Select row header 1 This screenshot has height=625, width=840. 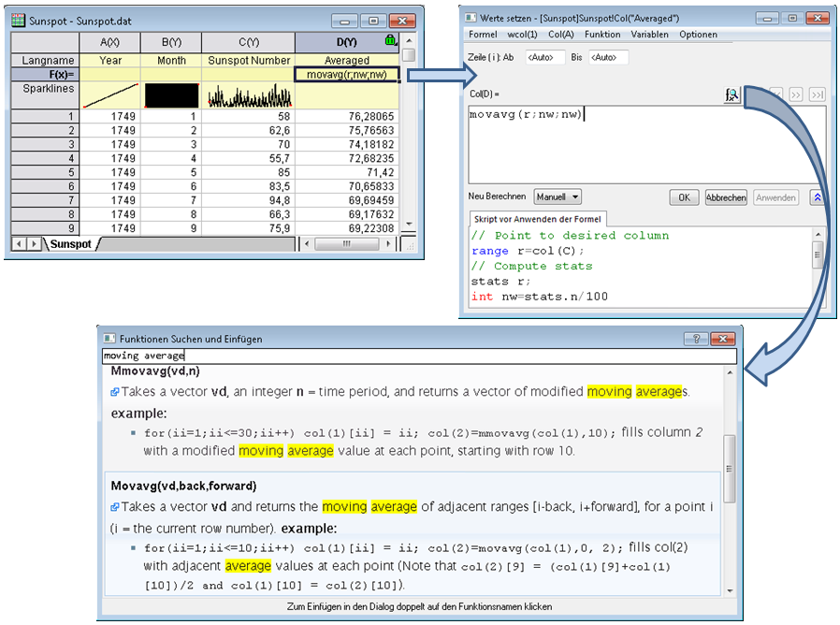tap(45, 116)
